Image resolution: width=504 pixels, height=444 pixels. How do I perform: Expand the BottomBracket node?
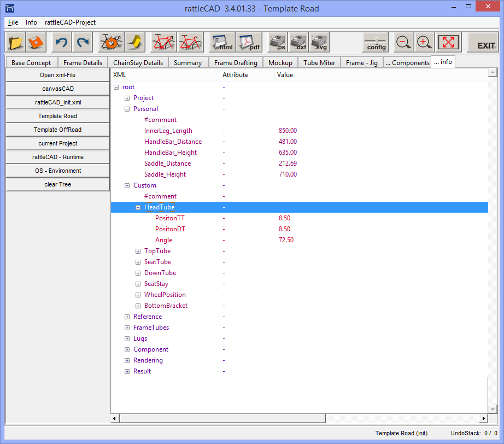[138, 306]
